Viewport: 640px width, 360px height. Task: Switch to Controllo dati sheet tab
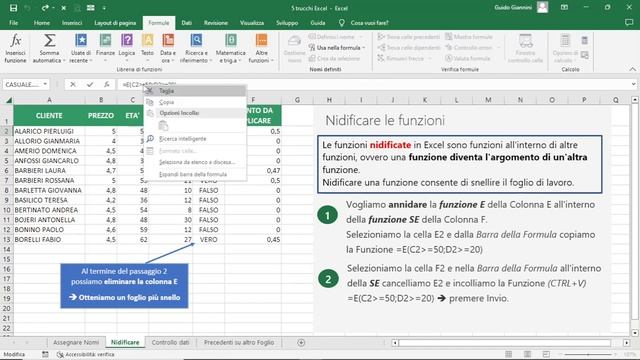[x=170, y=342]
